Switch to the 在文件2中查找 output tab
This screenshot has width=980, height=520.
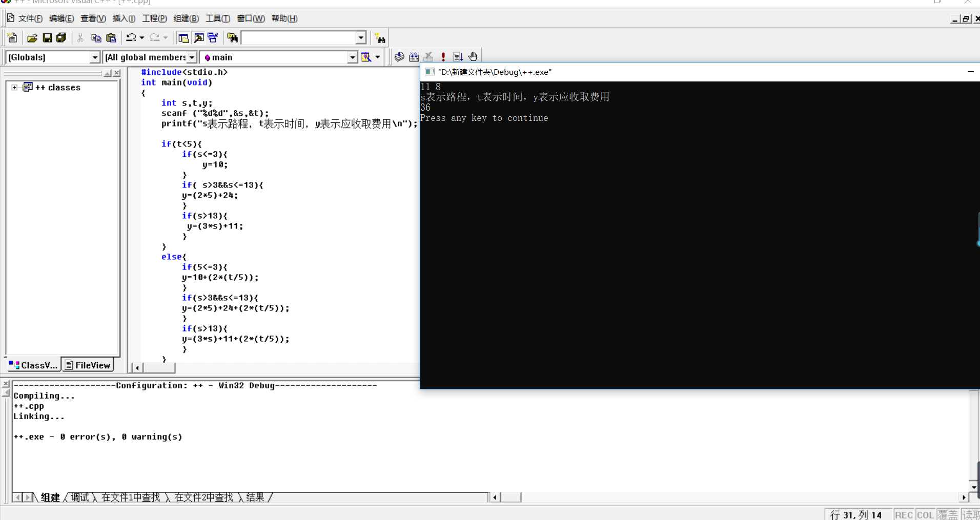click(x=203, y=497)
